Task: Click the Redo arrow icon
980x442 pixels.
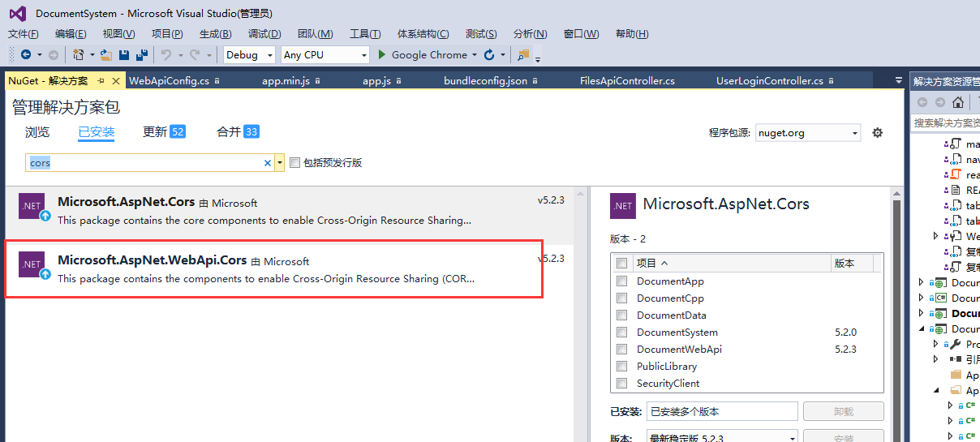Action: tap(195, 55)
